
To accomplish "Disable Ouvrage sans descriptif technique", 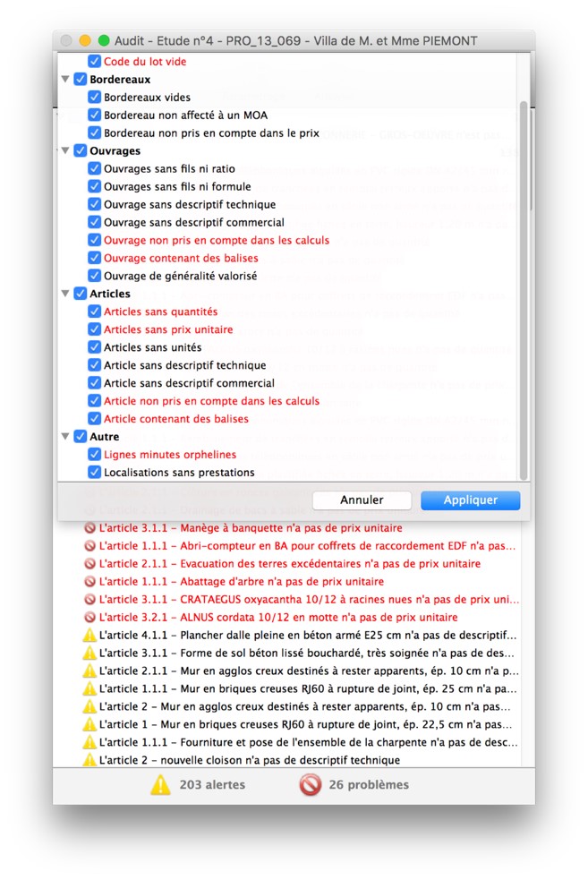I will [94, 204].
